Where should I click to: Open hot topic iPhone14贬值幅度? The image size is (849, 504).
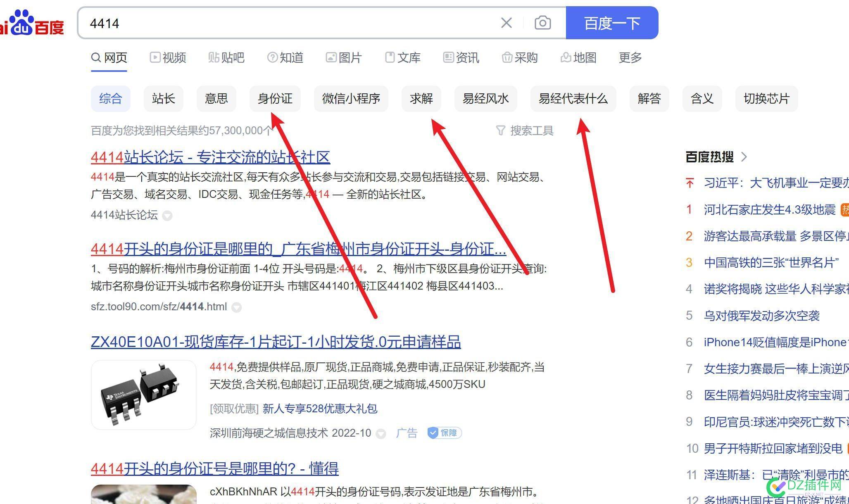[x=776, y=342]
